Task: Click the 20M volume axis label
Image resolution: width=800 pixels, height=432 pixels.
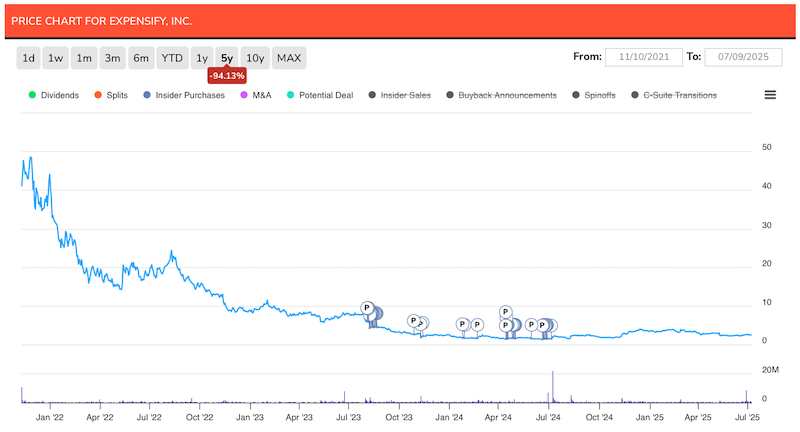Action: click(x=770, y=370)
